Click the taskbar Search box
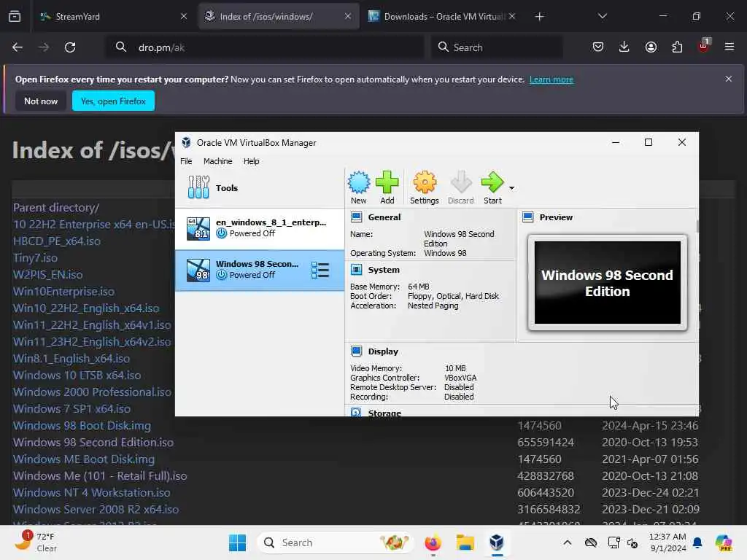Screen dimensions: 747x560 336,542
